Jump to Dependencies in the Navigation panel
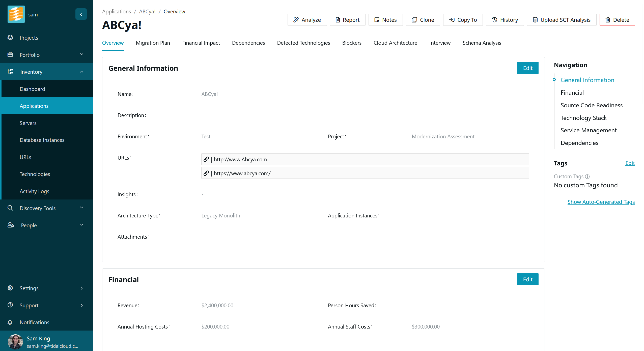This screenshot has width=644, height=351. pyautogui.click(x=579, y=143)
